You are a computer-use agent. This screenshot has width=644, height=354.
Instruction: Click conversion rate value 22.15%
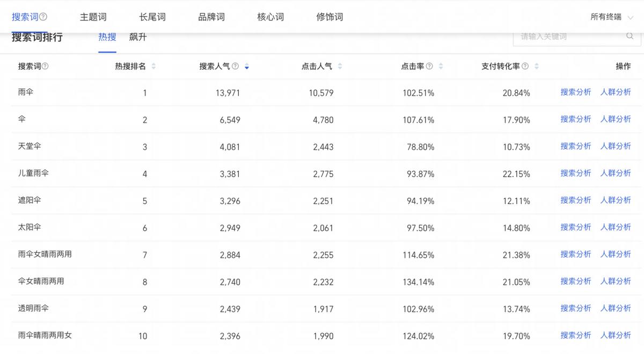[516, 174]
